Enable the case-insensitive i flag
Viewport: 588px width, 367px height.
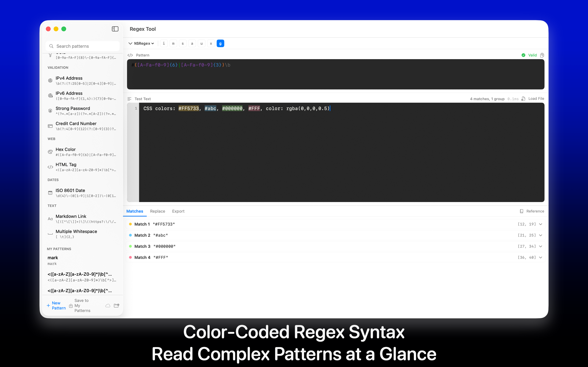(x=164, y=43)
